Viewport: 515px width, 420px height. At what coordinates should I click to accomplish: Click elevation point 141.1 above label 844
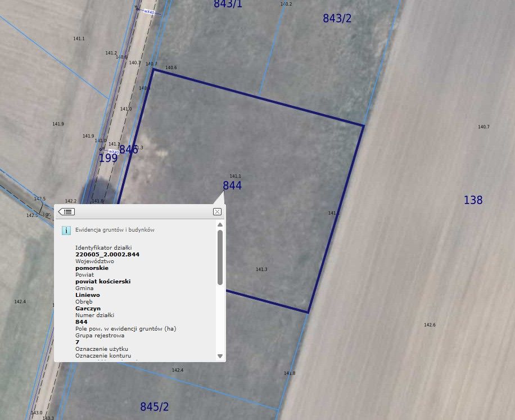[235, 177]
